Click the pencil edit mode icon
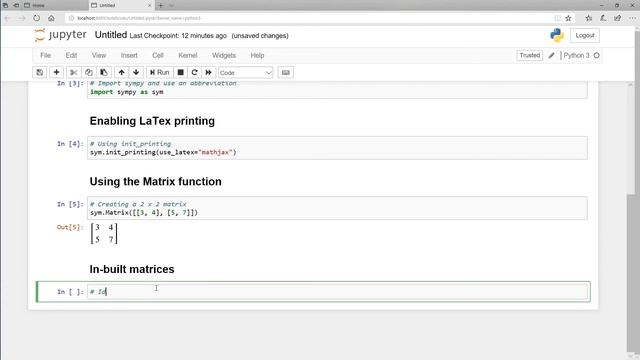 [x=551, y=55]
